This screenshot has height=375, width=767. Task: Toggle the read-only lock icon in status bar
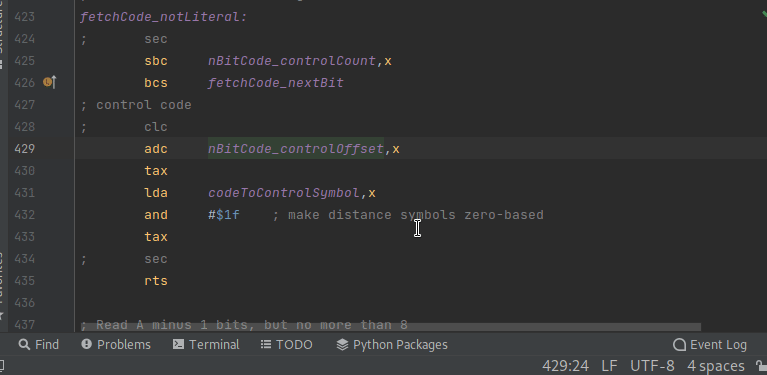coord(762,366)
